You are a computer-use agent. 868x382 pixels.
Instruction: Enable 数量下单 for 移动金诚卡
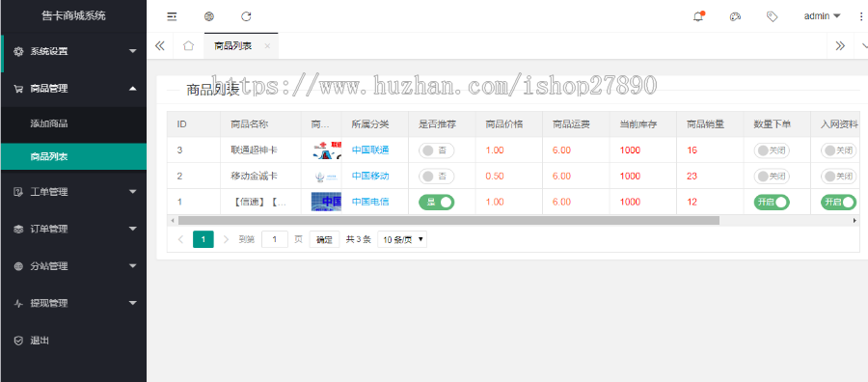(x=772, y=177)
